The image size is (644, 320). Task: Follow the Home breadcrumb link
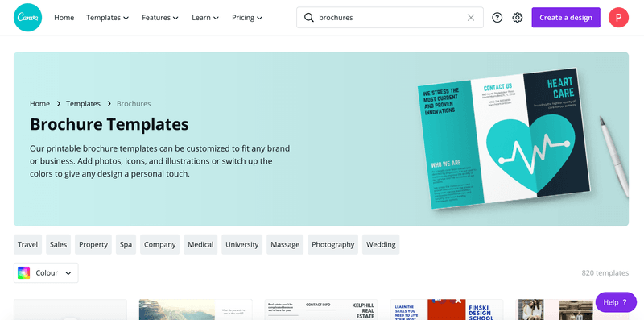(x=39, y=104)
